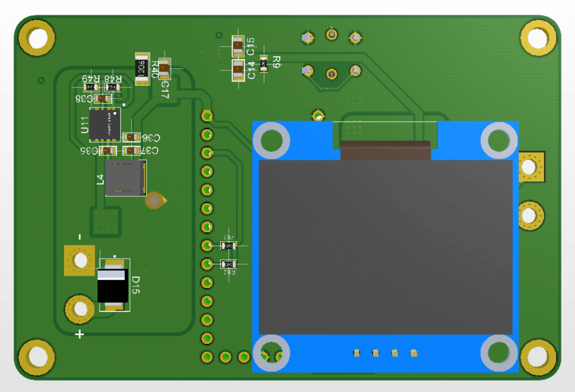This screenshot has height=392, width=575.
Task: Select capacitor C36 beside U11
Action: click(x=131, y=137)
